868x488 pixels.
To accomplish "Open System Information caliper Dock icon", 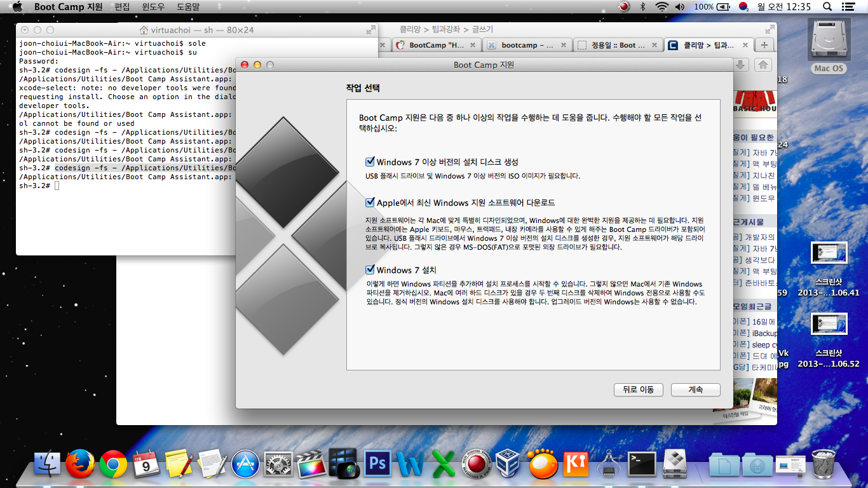I will 609,464.
